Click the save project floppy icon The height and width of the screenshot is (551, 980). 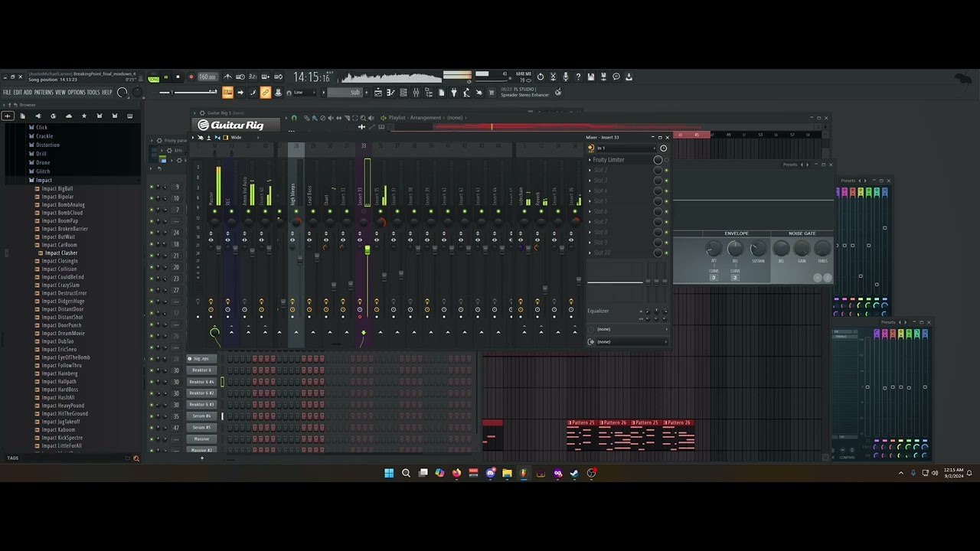[x=591, y=77]
